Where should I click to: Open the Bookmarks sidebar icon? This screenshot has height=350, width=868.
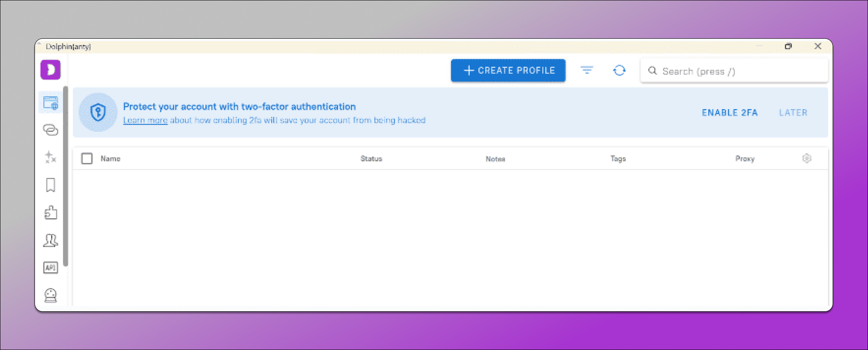51,185
